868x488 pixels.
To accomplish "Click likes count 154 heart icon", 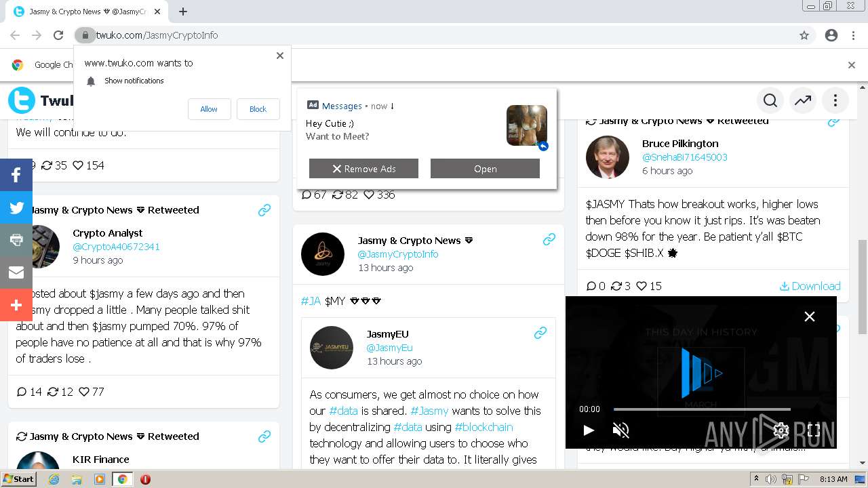I will pos(77,165).
